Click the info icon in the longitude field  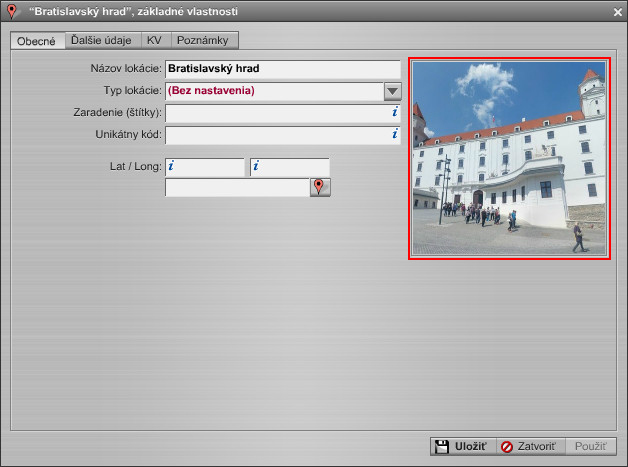click(x=255, y=166)
